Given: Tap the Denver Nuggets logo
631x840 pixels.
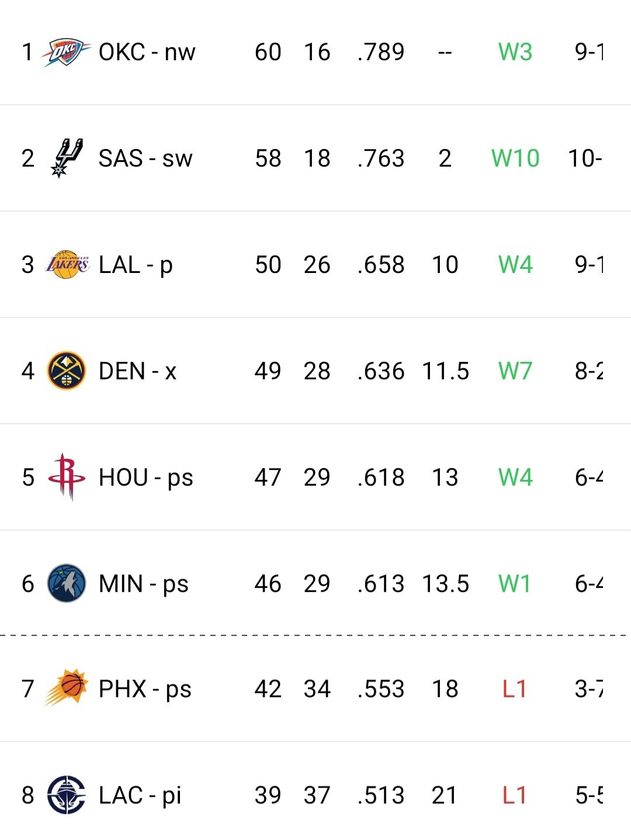Looking at the screenshot, I should 66,371.
